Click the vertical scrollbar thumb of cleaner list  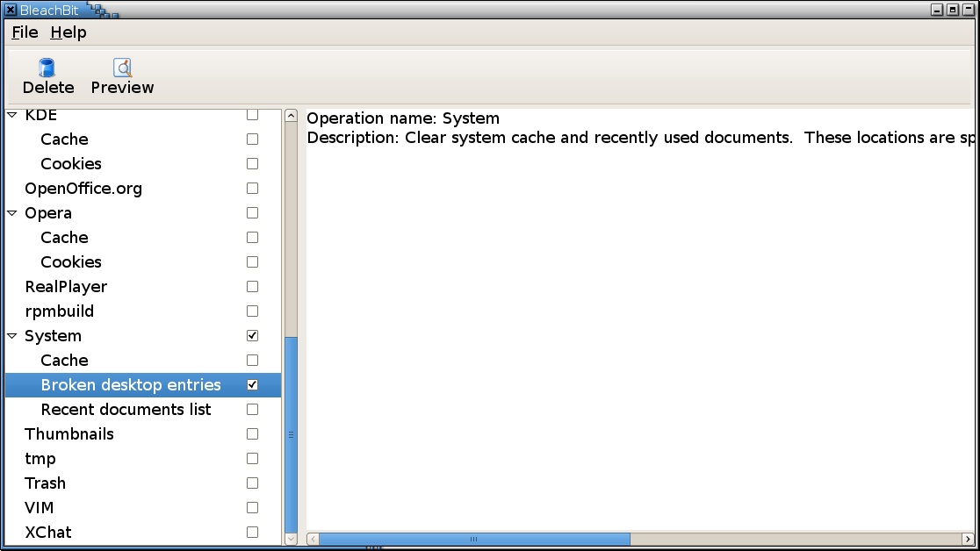pos(291,433)
